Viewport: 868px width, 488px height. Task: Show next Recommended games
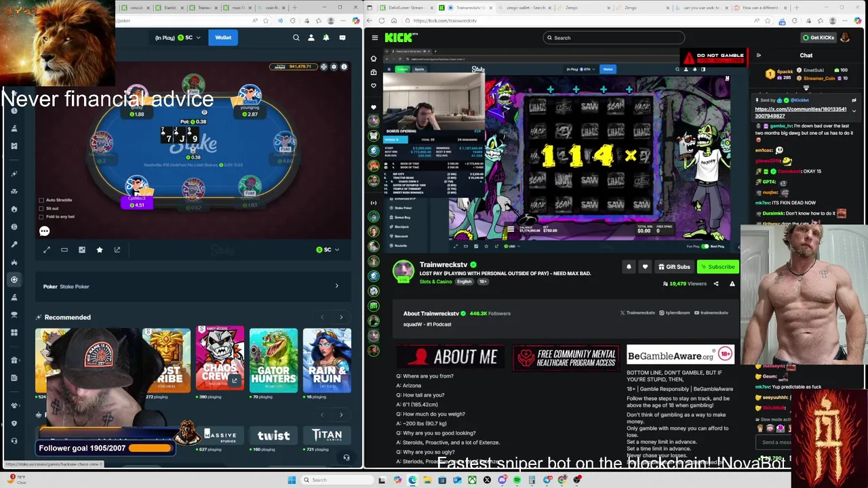point(341,317)
